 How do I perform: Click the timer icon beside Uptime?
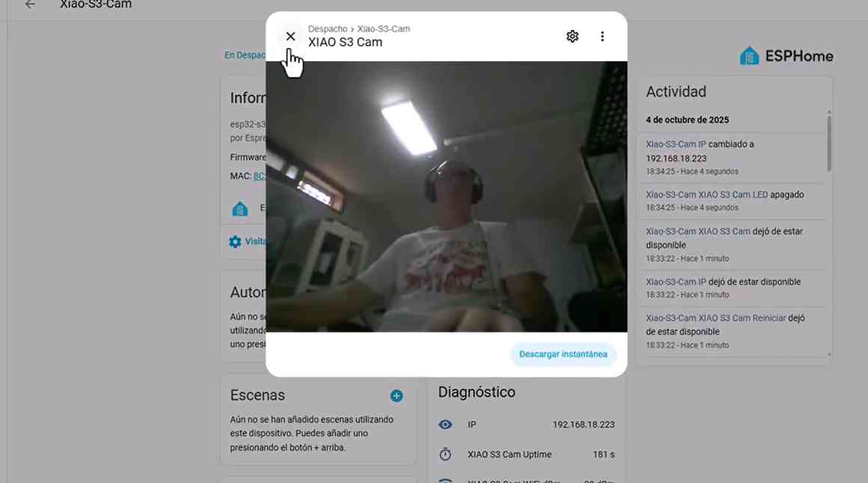[445, 455]
